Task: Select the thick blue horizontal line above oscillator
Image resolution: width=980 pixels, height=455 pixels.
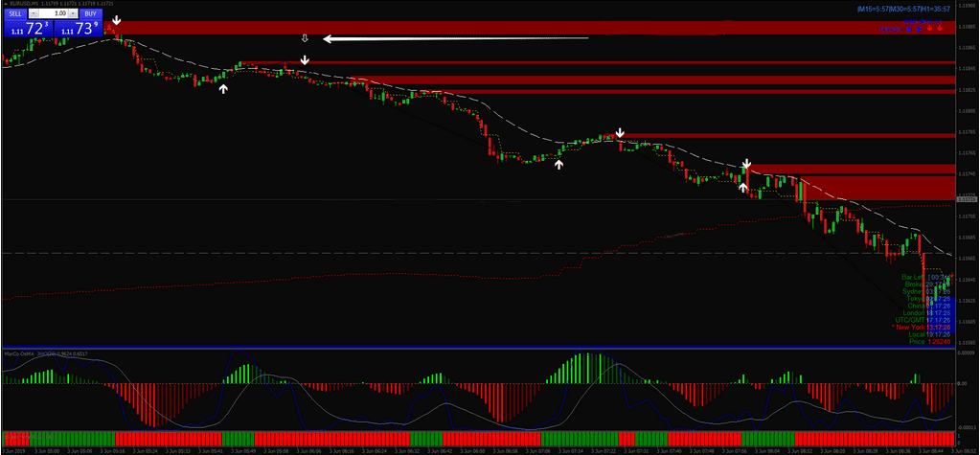Action: pos(479,347)
